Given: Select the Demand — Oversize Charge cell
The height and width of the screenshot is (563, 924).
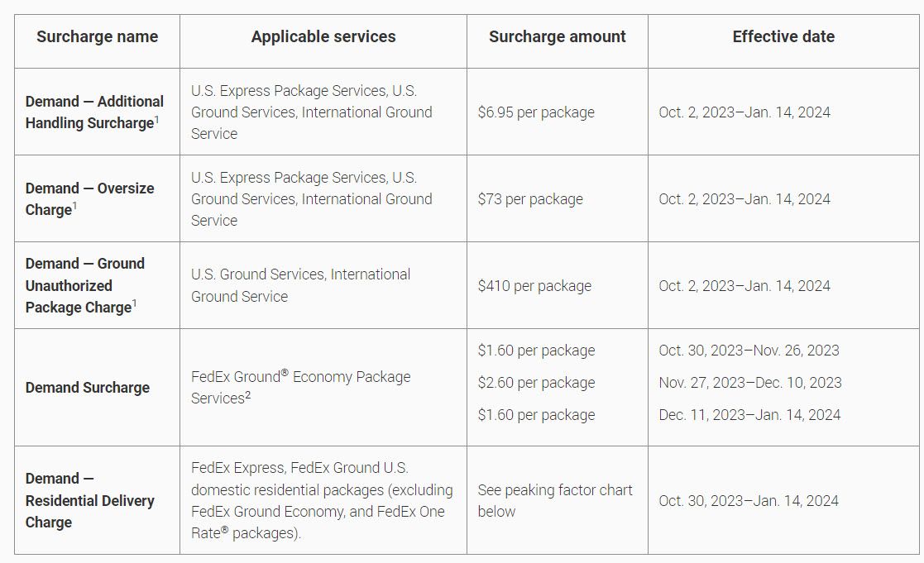Looking at the screenshot, I should click(89, 199).
